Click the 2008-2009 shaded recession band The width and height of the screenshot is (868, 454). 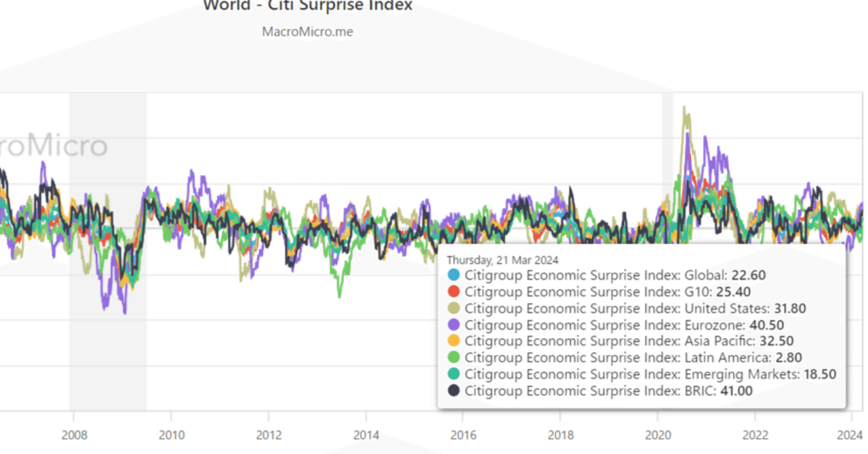pyautogui.click(x=108, y=251)
